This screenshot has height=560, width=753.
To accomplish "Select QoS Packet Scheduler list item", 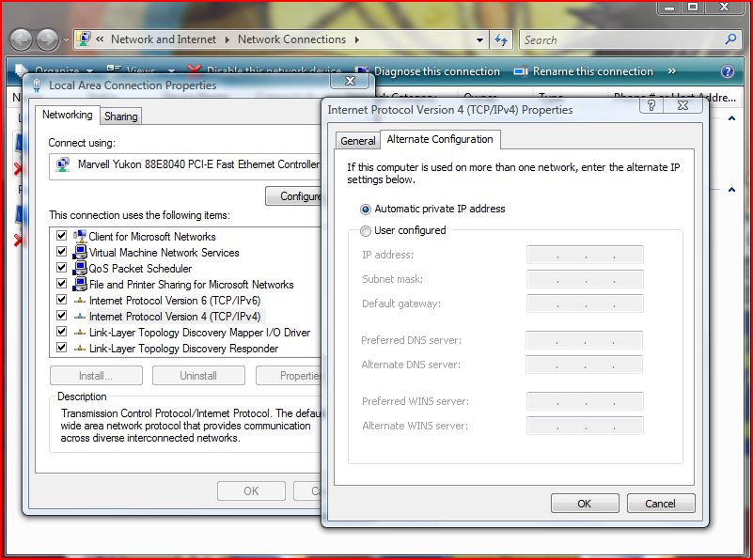I will click(x=140, y=269).
